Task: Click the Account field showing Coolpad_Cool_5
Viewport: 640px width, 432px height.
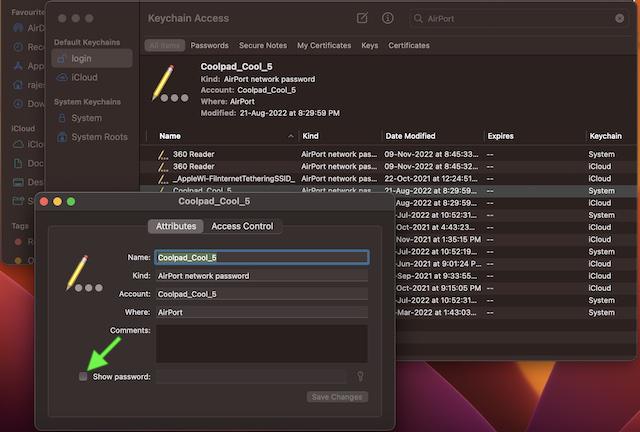Action: coord(262,294)
